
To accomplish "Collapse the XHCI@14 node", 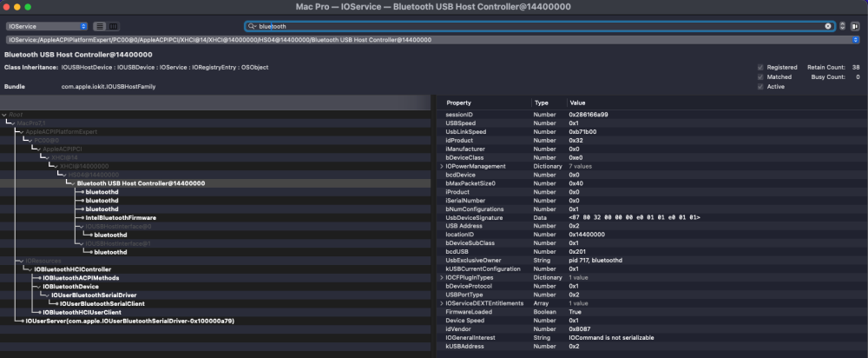I will click(x=48, y=157).
